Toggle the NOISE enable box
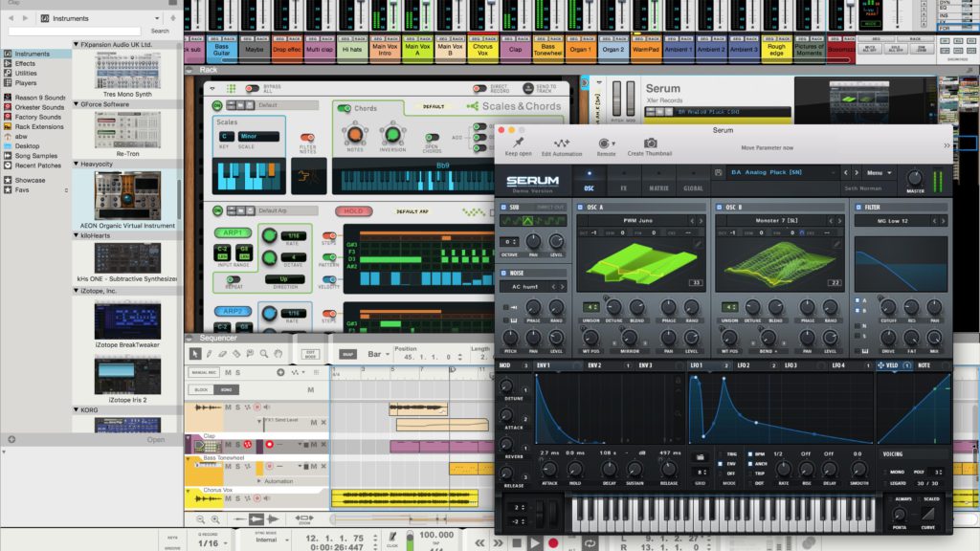This screenshot has width=980, height=551. click(503, 273)
